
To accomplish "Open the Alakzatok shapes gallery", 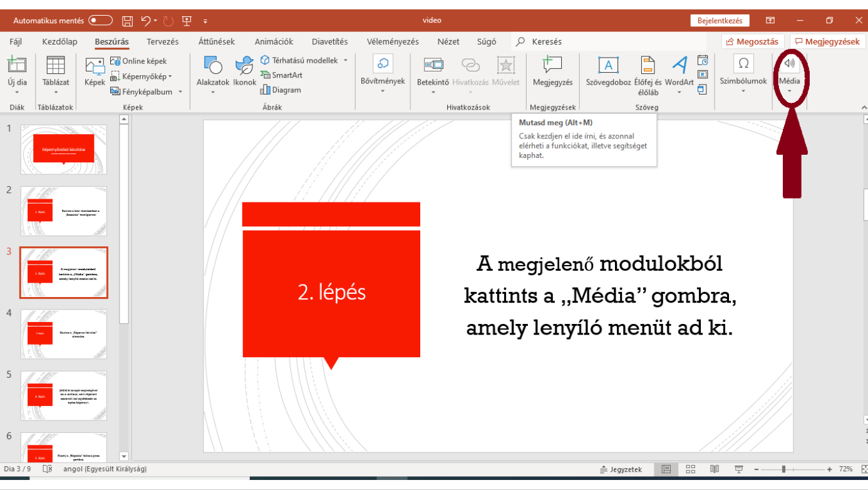I will [x=213, y=75].
